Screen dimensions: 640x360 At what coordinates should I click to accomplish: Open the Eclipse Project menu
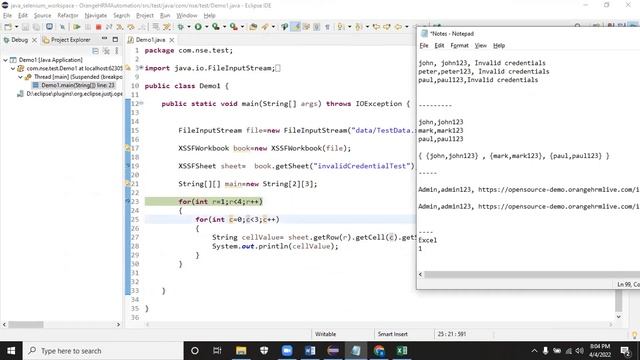145,16
